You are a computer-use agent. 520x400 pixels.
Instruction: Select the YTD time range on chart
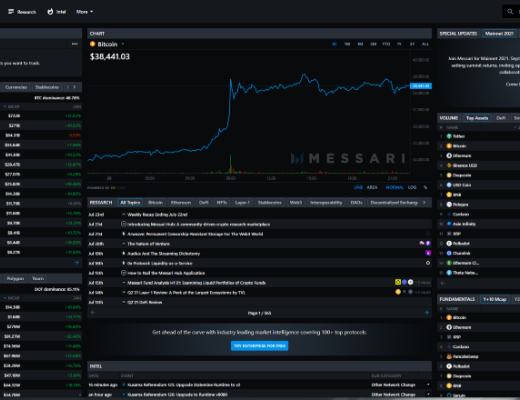386,44
